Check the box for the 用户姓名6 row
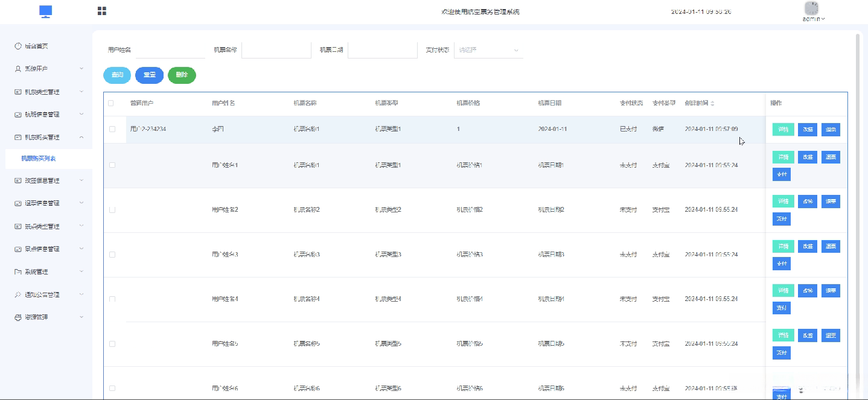The image size is (868, 400). coord(112,389)
